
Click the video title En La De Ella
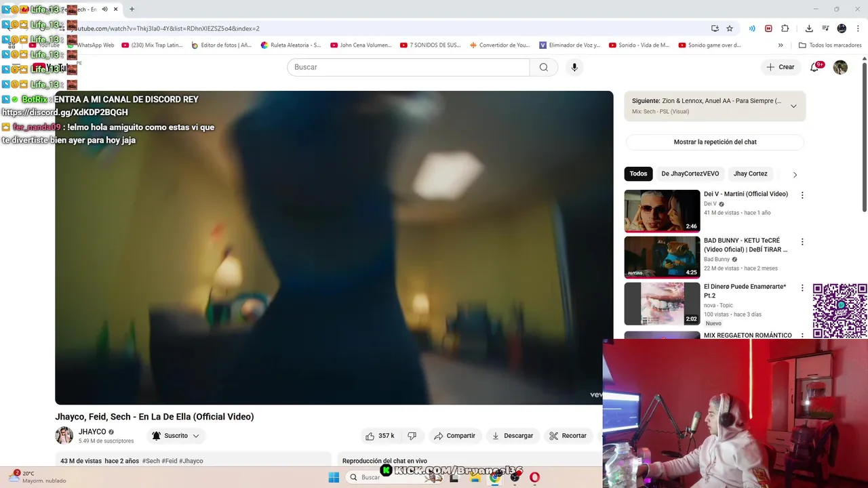point(154,417)
